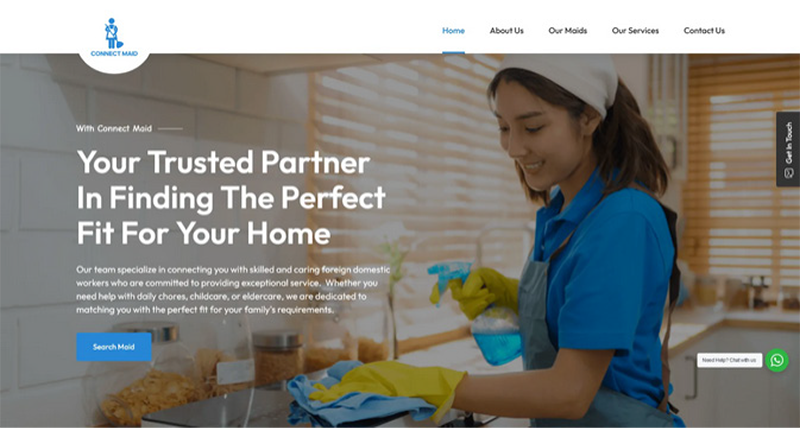The height and width of the screenshot is (428, 800).
Task: Go to the Home menu item
Action: 453,31
